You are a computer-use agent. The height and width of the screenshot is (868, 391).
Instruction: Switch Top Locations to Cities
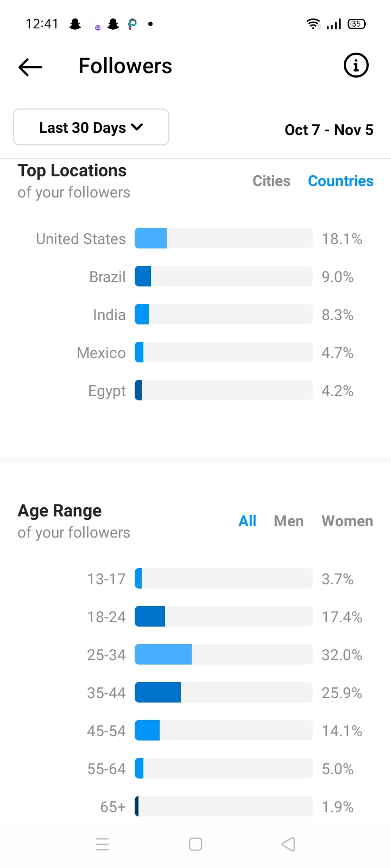(x=272, y=181)
